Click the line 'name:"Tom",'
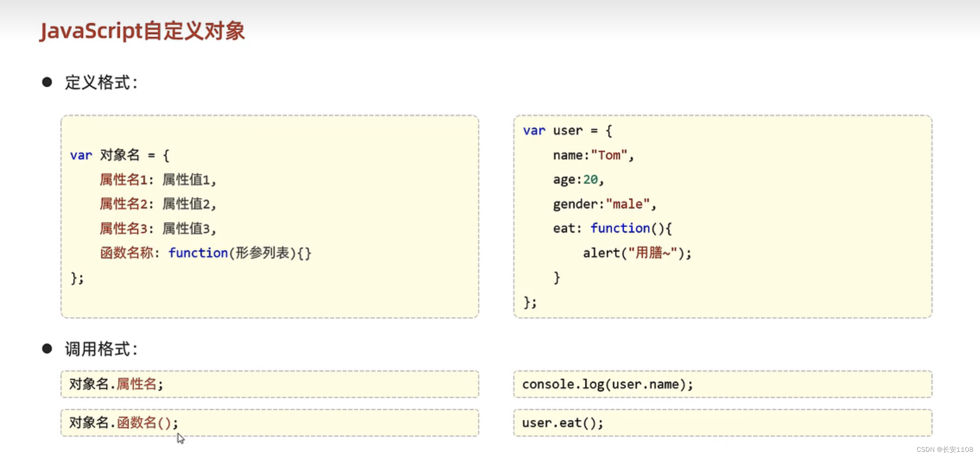This screenshot has height=457, width=980. click(x=594, y=155)
